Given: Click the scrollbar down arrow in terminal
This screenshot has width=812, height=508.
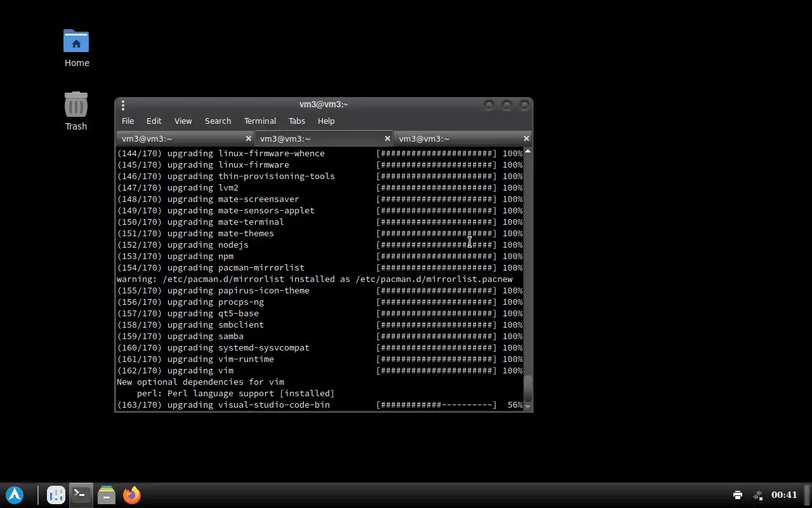Looking at the screenshot, I should [528, 406].
